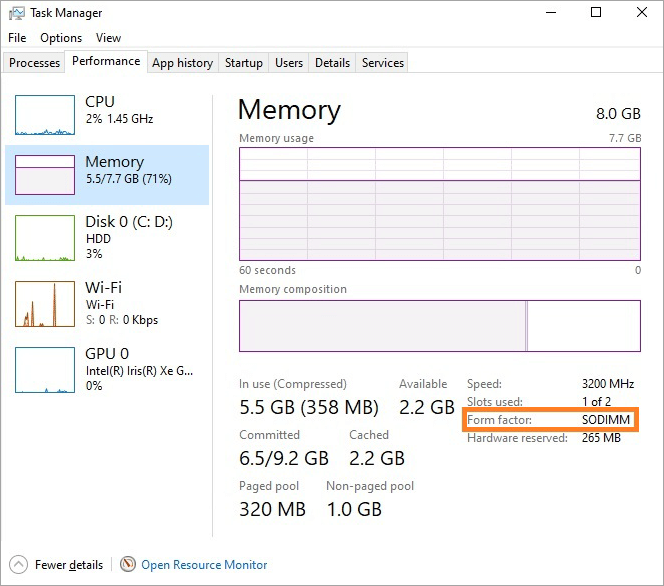Click the SODIMM form factor value
The image size is (664, 586).
click(606, 420)
